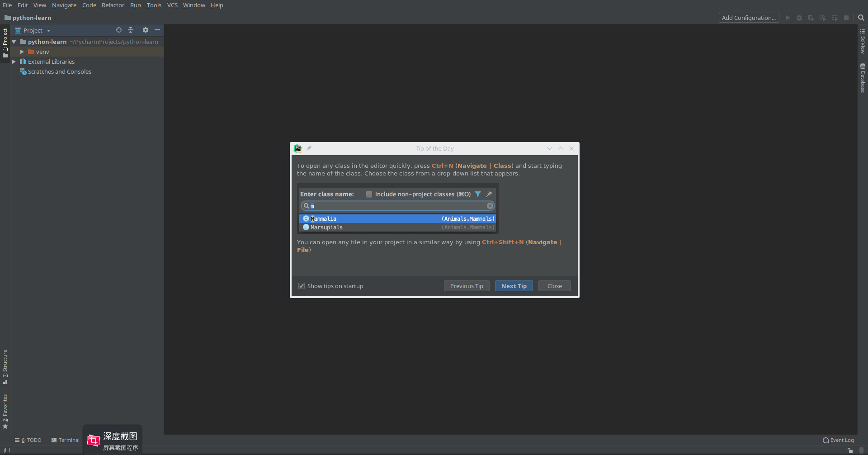Click the Run with Coverage icon
Image resolution: width=868 pixels, height=455 pixels.
point(811,18)
